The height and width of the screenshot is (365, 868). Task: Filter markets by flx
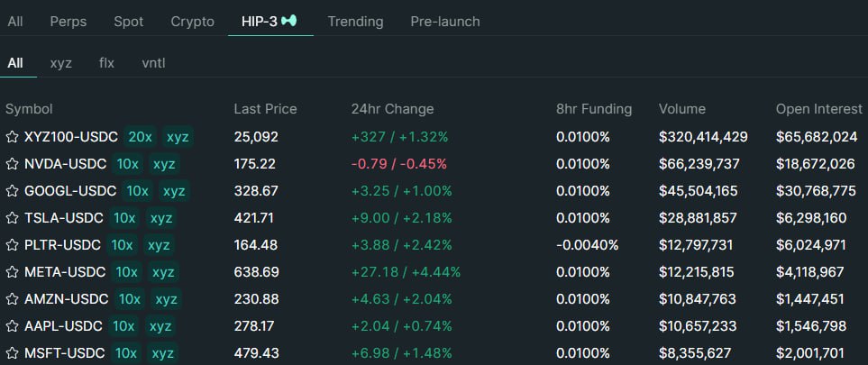pos(107,63)
